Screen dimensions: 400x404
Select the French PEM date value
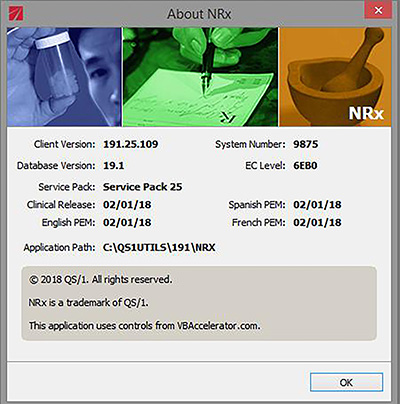pos(317,222)
